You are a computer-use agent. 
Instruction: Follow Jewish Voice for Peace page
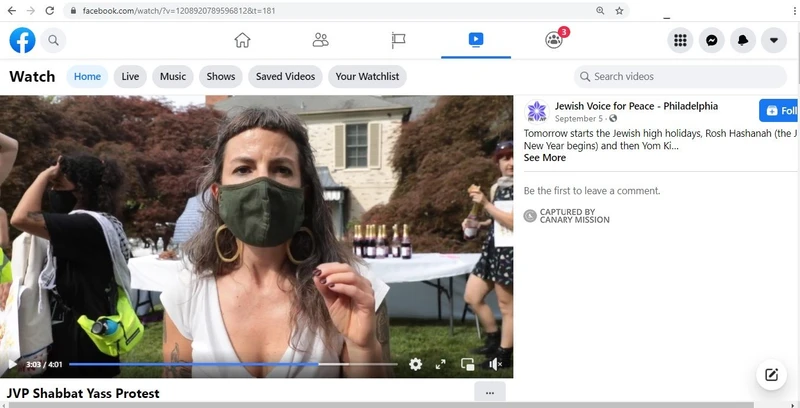coord(779,110)
